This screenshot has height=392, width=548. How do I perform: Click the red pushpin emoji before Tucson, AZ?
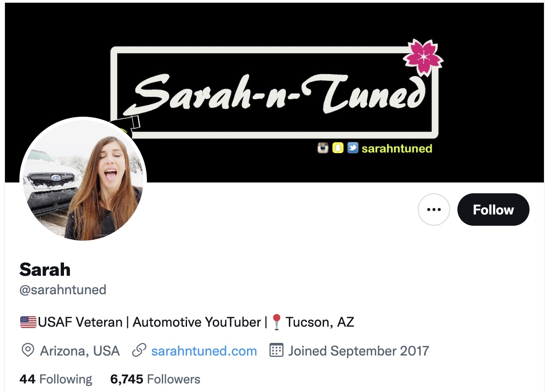pos(277,322)
